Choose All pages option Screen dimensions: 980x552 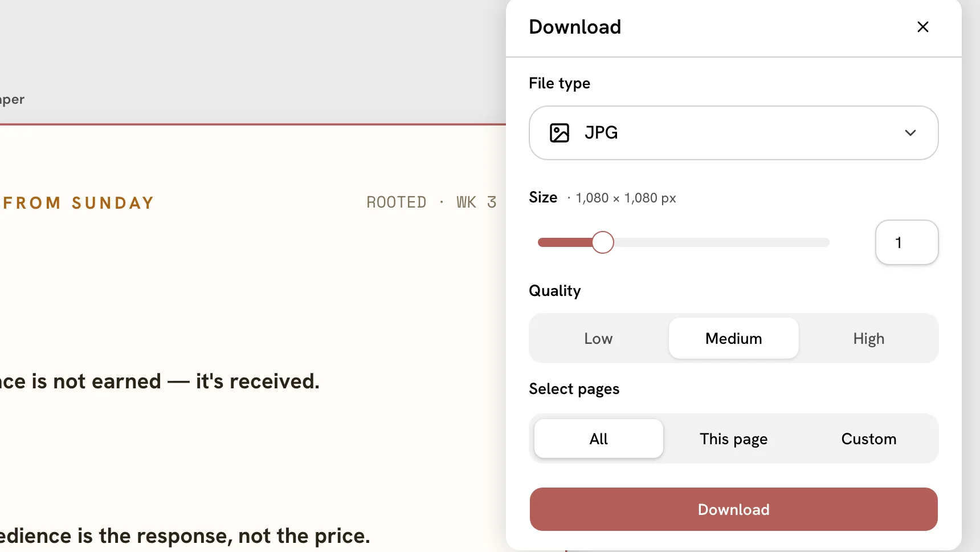[598, 439]
